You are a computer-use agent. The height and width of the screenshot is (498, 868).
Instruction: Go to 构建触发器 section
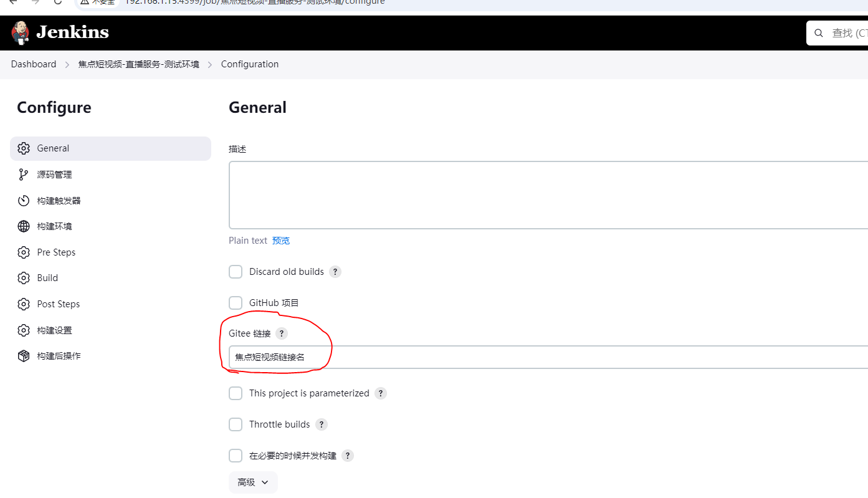point(110,201)
